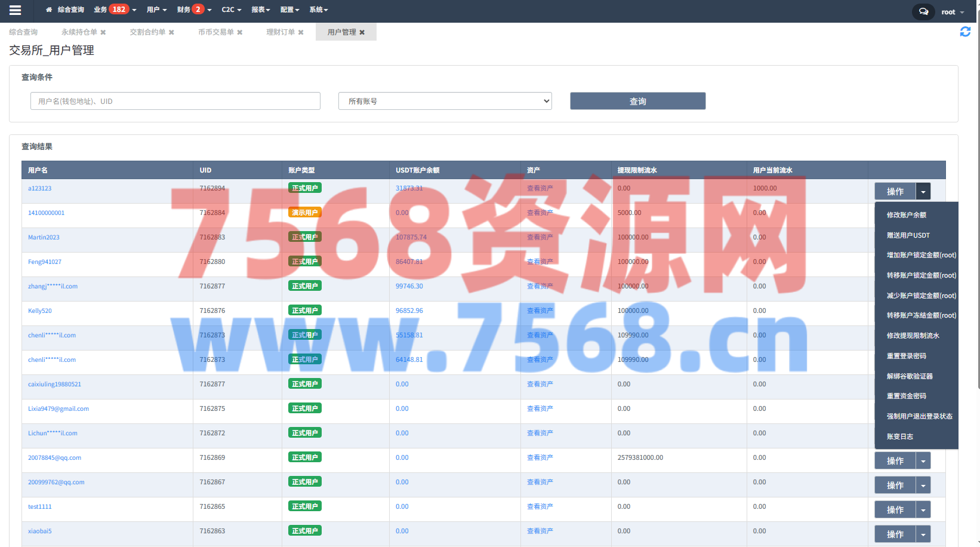Screen dimensions: 980x547
Task: Click the blue refresh icon
Action: (x=964, y=32)
